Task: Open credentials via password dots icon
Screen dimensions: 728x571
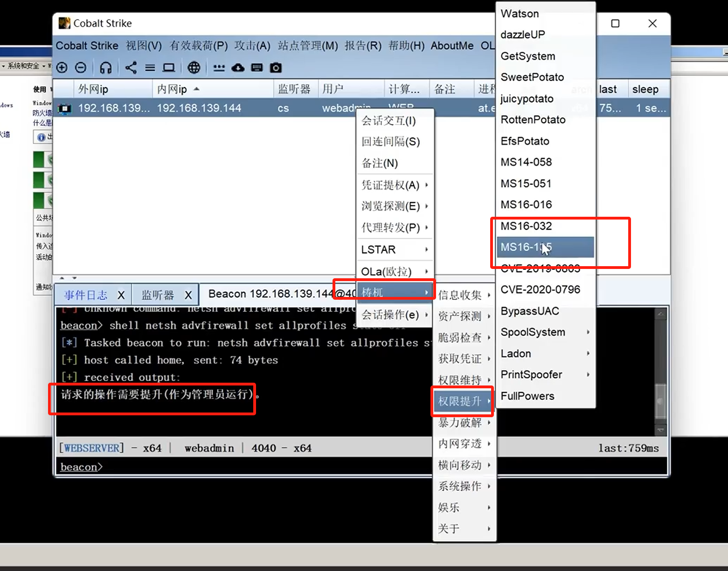Action: click(219, 68)
